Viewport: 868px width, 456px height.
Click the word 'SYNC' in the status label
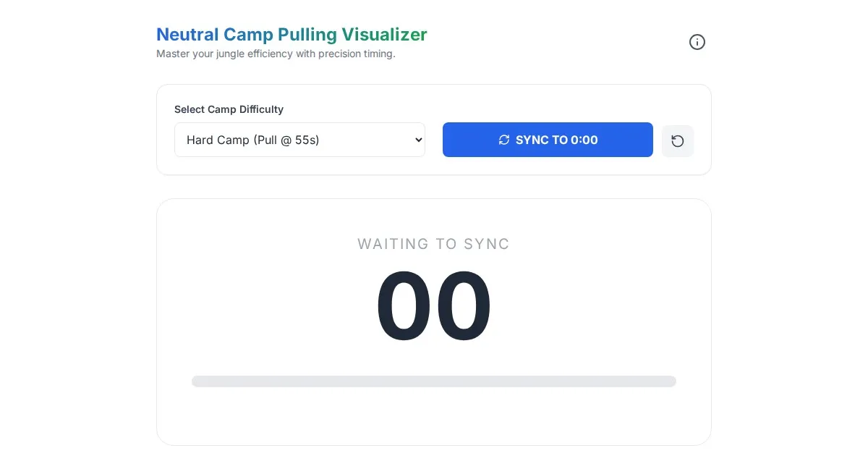487,244
